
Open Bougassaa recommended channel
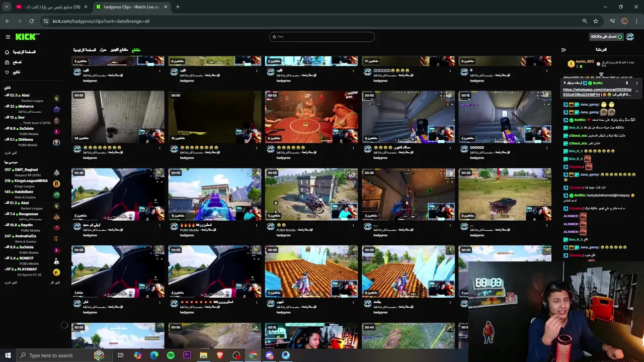click(31, 216)
